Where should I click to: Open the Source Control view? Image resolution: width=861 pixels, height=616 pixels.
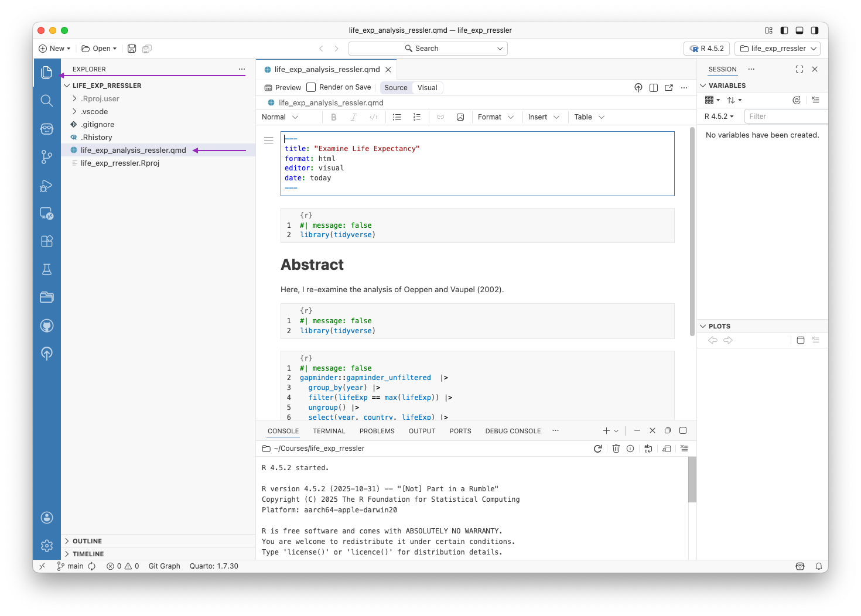47,156
